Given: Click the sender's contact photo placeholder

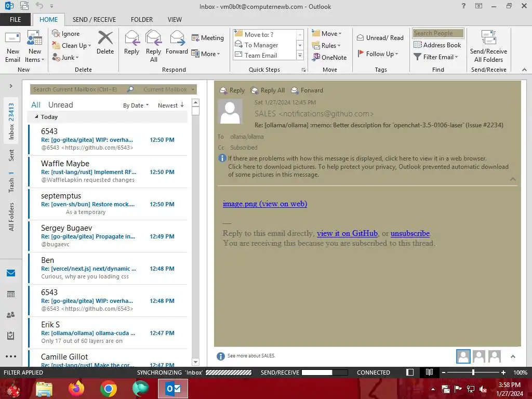Looking at the screenshot, I should [x=230, y=112].
